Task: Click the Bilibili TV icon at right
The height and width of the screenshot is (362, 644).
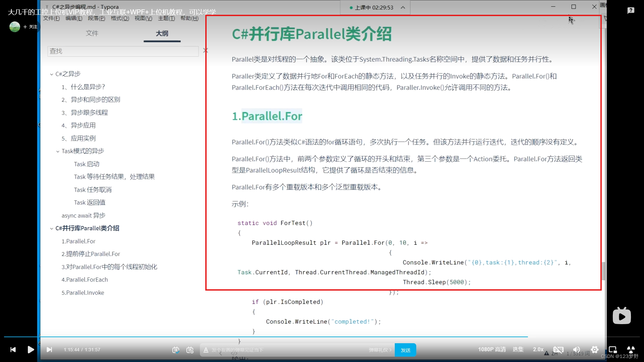Action: (x=622, y=316)
